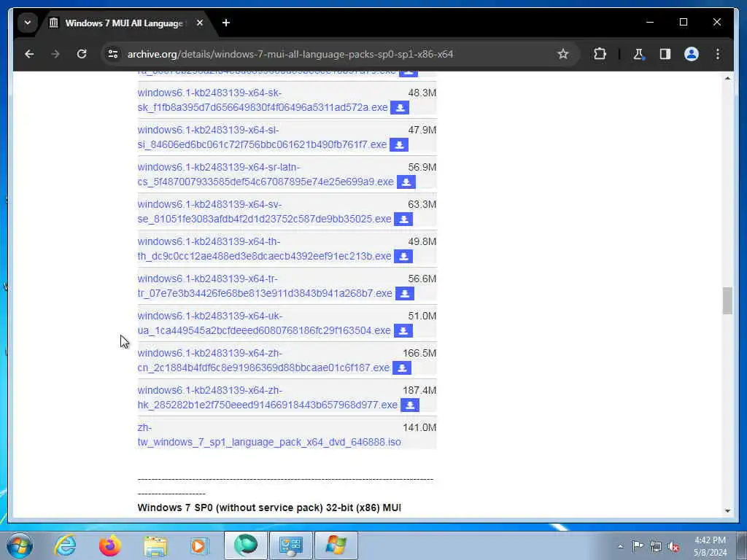The image size is (747, 560).
Task: Switch to the green browser taskbar button
Action: pos(245,545)
